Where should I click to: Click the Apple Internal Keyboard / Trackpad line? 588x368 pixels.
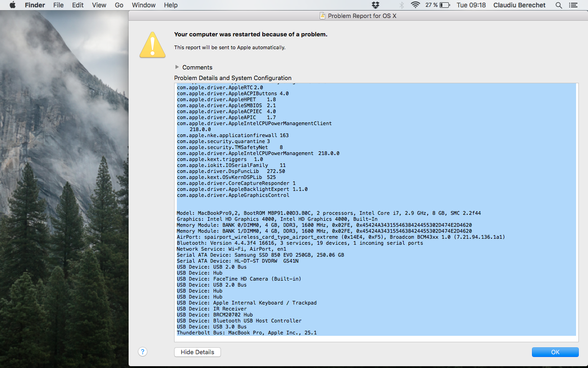coord(247,303)
